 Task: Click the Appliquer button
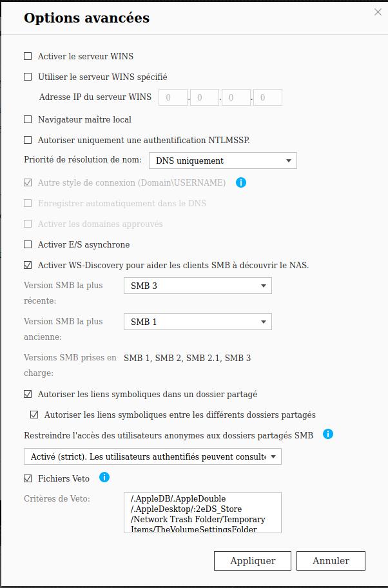coord(253,561)
